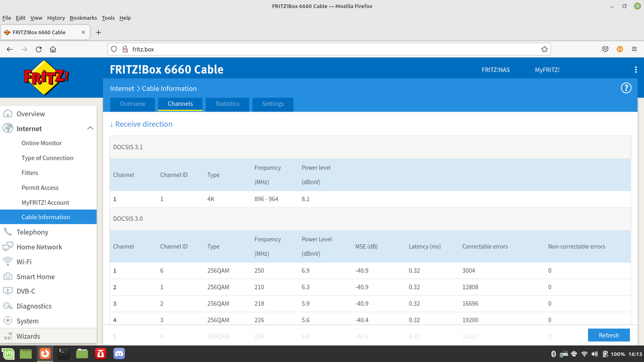This screenshot has height=362, width=644.
Task: Click the clock in the system tray
Action: click(x=635, y=354)
